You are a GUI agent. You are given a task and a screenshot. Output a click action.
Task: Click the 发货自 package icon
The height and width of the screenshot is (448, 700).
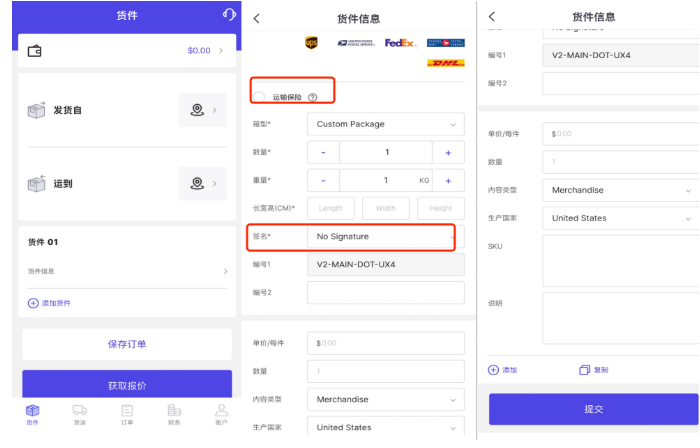(37, 110)
